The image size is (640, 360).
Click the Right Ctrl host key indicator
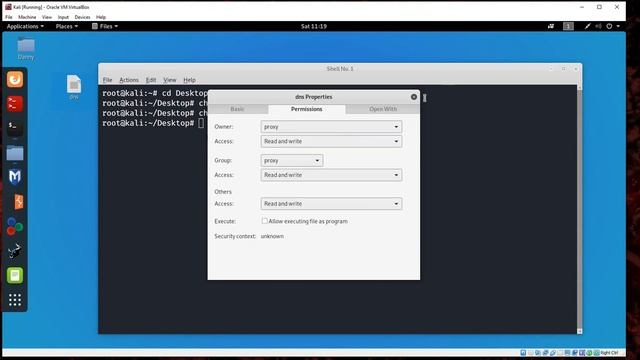click(609, 352)
